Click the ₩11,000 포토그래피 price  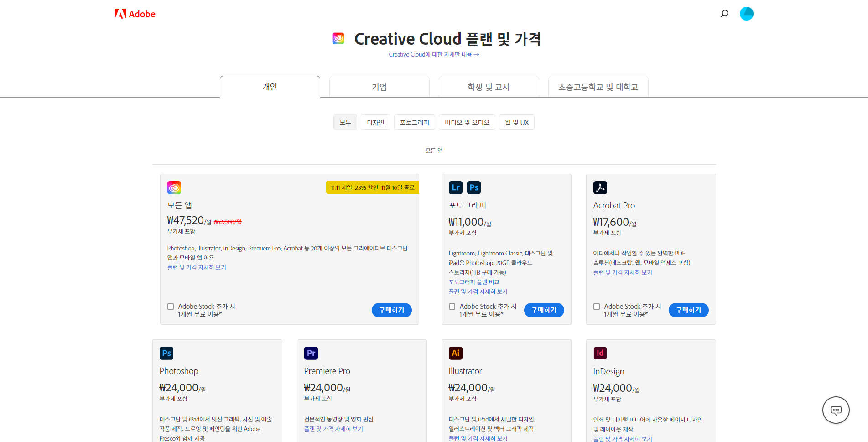(466, 222)
